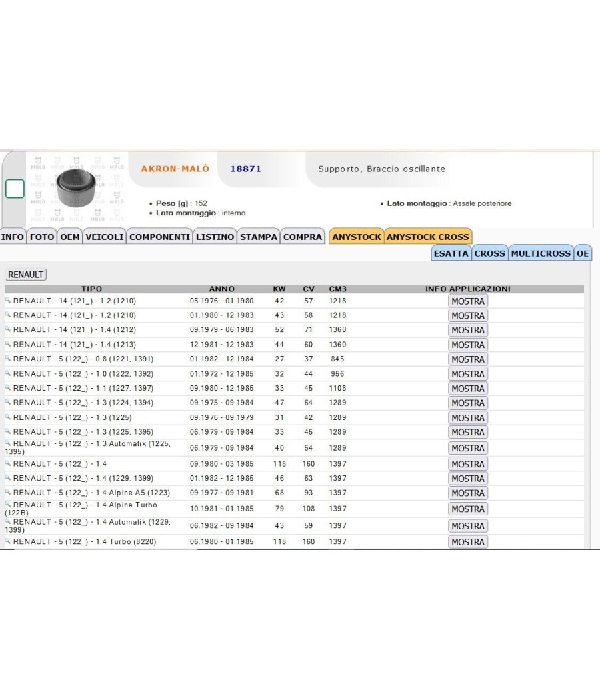Viewport: 600px width, 700px height.
Task: Click the RENAULT brand button
Action: (25, 275)
